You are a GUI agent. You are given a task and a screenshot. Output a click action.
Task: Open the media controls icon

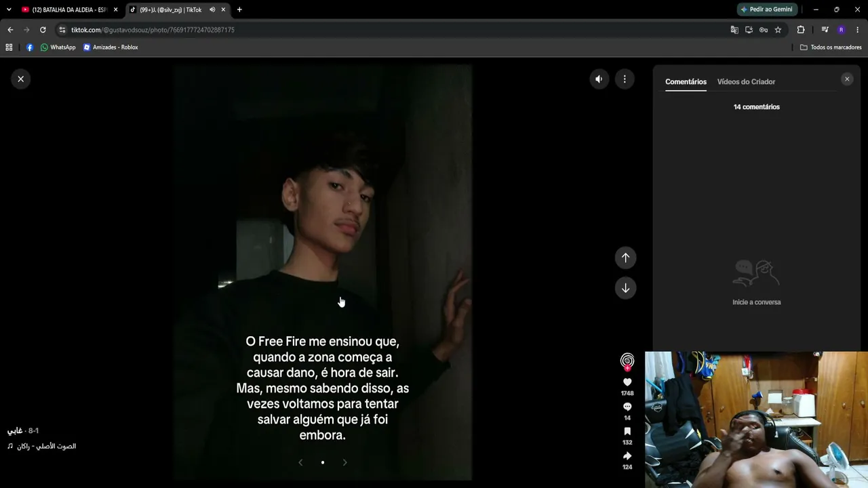[x=825, y=30]
